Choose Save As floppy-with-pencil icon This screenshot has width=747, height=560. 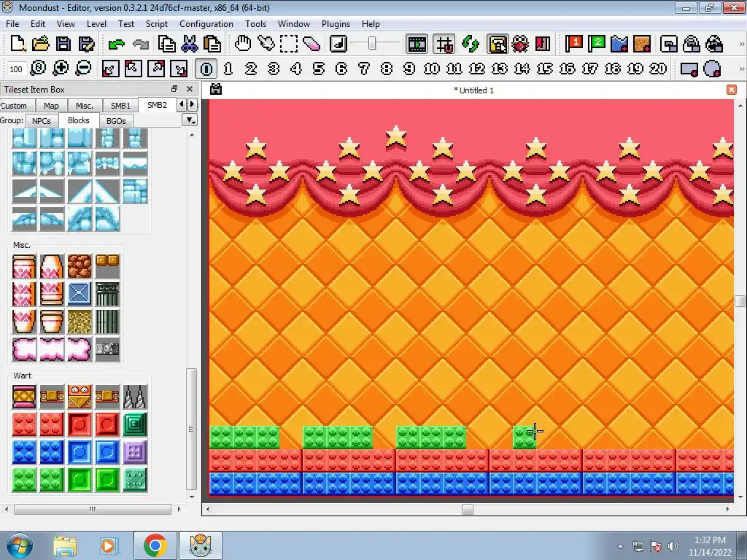[86, 44]
